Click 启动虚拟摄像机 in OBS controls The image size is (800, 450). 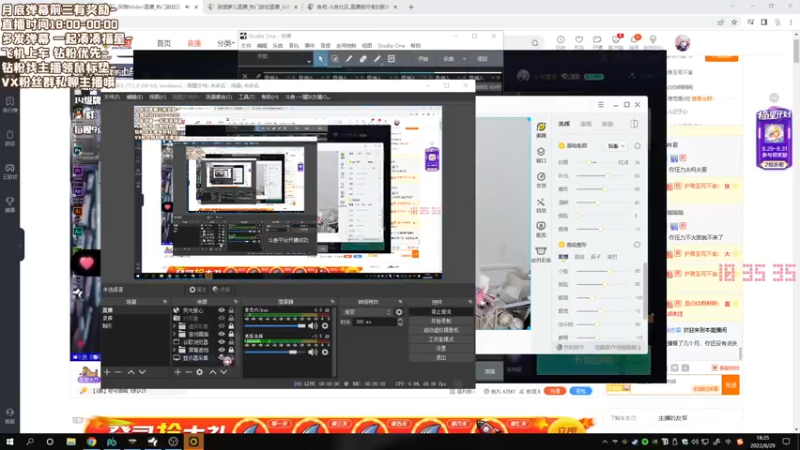pyautogui.click(x=441, y=330)
